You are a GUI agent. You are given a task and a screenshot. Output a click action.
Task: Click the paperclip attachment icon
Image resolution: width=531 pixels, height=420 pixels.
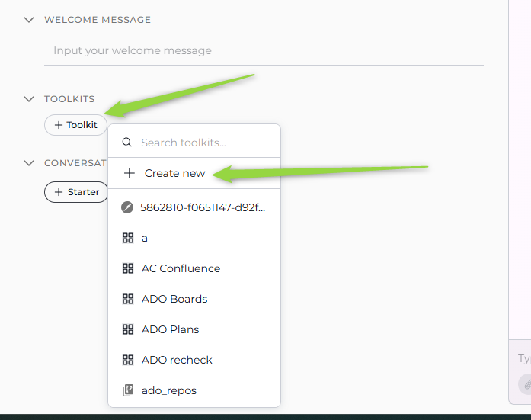click(527, 384)
